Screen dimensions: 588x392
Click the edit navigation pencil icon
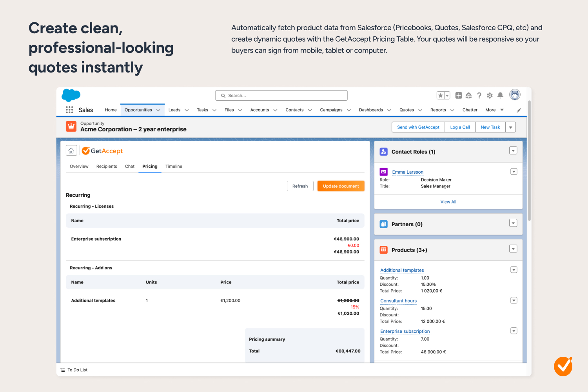pos(519,110)
